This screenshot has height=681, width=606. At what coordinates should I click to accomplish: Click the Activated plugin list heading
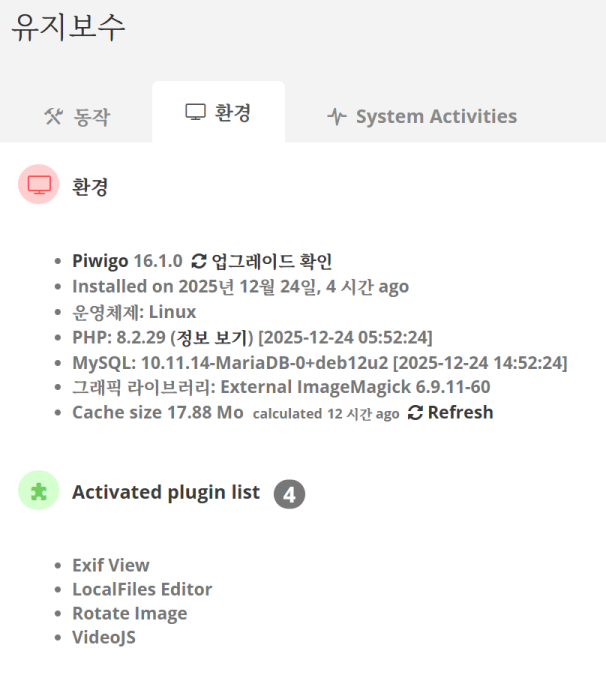165,492
